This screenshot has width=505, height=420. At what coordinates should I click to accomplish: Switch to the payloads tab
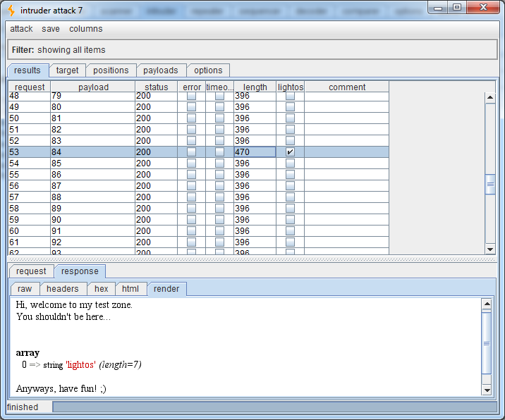[x=161, y=70]
